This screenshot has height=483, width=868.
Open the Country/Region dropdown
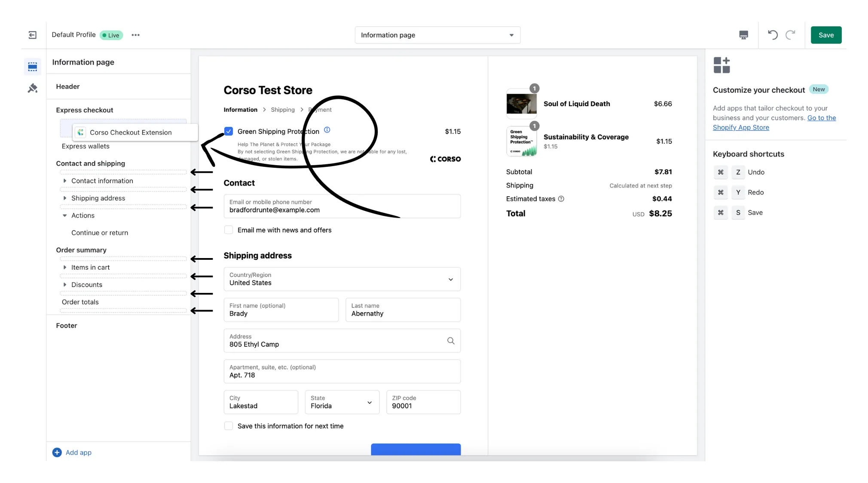coord(342,279)
